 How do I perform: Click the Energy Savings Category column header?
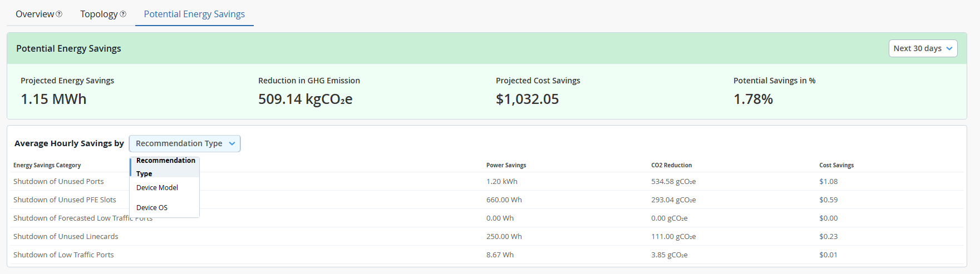[47, 165]
